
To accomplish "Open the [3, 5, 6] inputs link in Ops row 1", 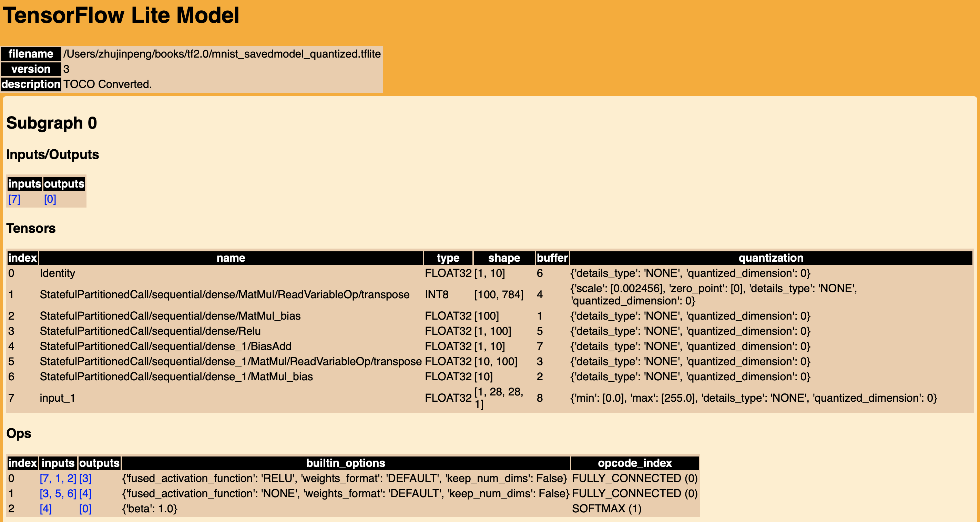I will click(58, 493).
